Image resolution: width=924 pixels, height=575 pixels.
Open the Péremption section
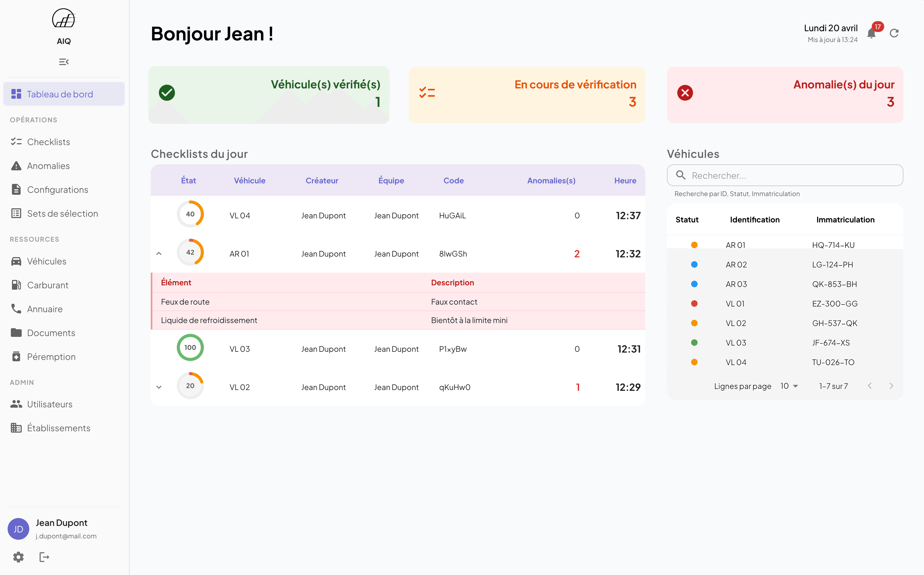point(51,357)
